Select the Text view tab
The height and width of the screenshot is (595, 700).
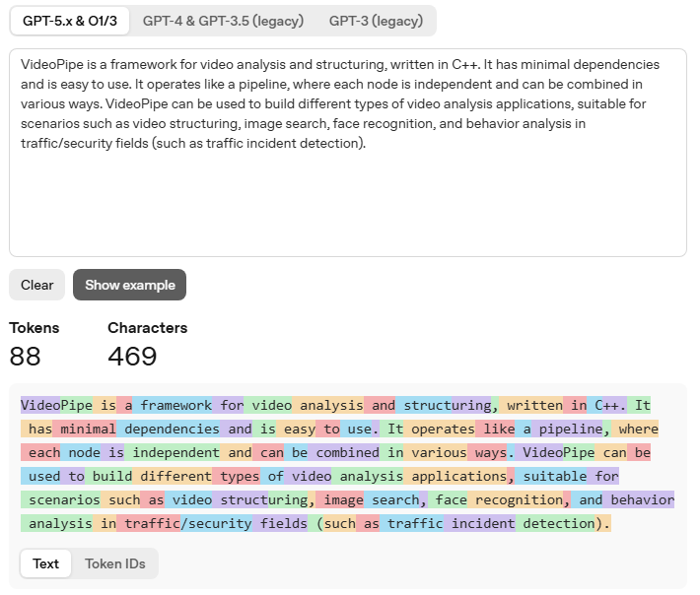[x=45, y=563]
